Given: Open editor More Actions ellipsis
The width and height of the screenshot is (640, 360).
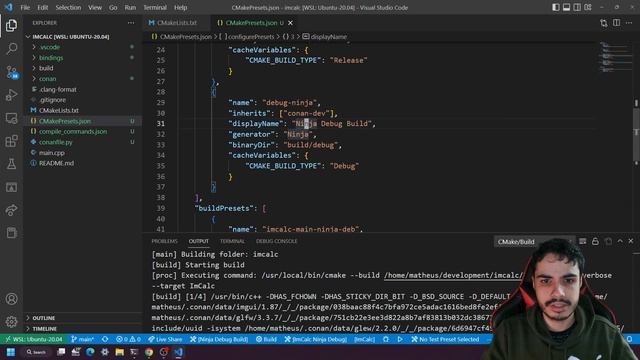Looking at the screenshot, I should click(629, 23).
